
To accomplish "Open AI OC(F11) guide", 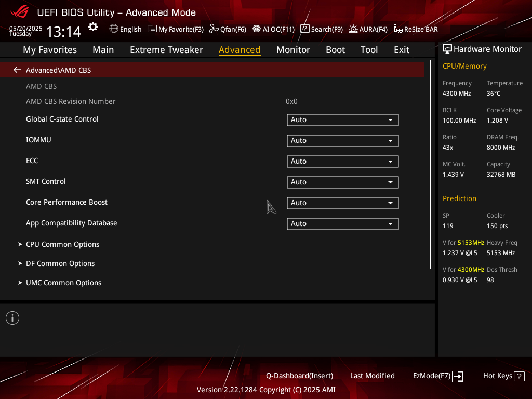I will pos(273,29).
